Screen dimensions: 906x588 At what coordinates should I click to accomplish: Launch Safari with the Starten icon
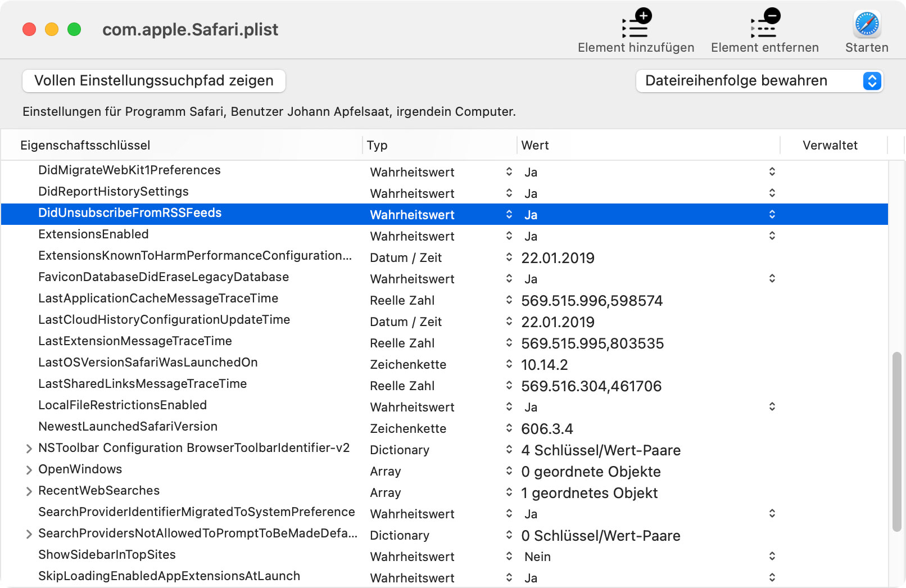[867, 24]
